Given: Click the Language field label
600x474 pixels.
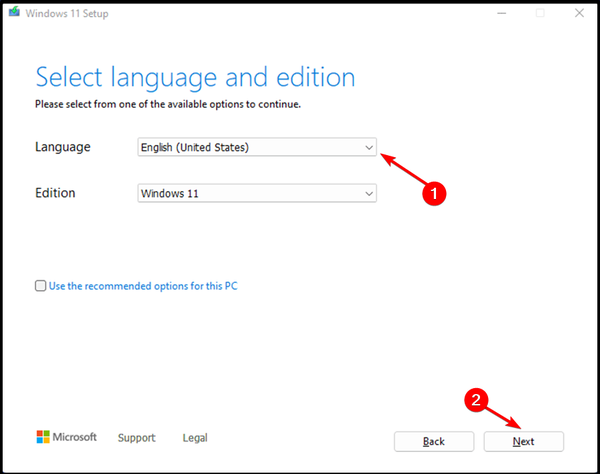Looking at the screenshot, I should [x=63, y=147].
